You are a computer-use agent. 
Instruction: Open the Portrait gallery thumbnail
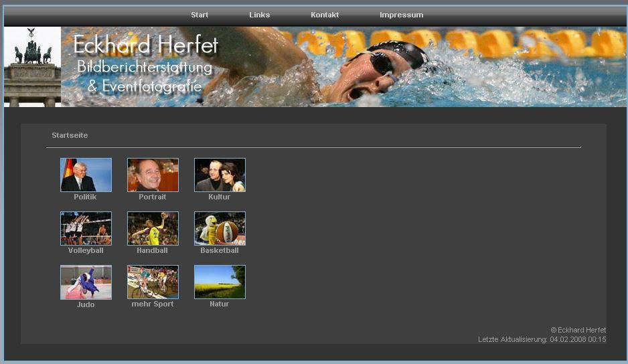(153, 175)
